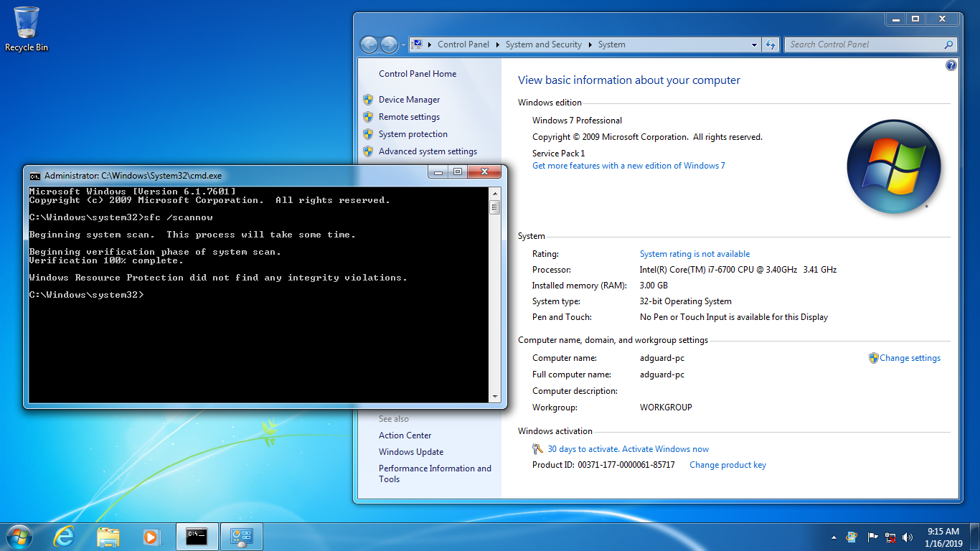This screenshot has width=980, height=551.
Task: Click the adguard-pc computer name value
Action: [x=662, y=358]
